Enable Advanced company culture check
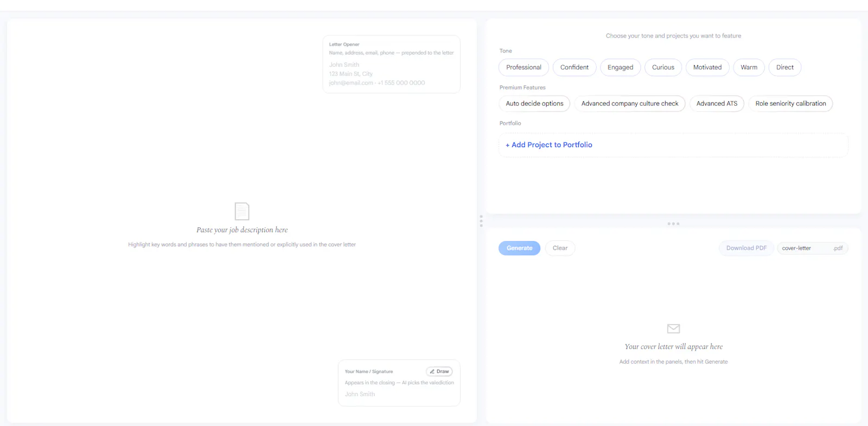868x426 pixels. click(630, 104)
